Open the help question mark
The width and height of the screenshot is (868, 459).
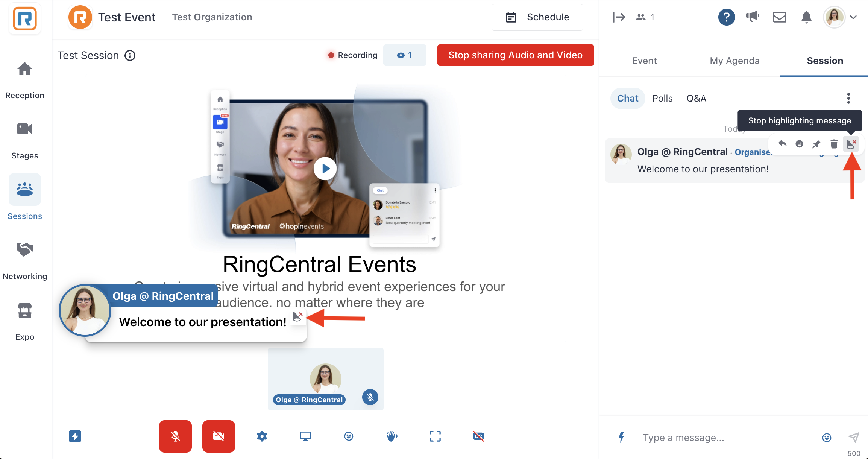726,17
